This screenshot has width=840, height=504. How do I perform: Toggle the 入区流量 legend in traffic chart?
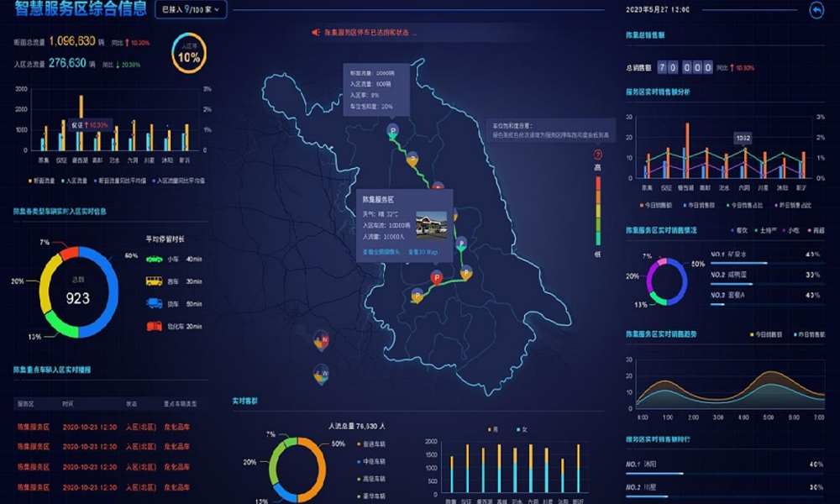(x=75, y=181)
